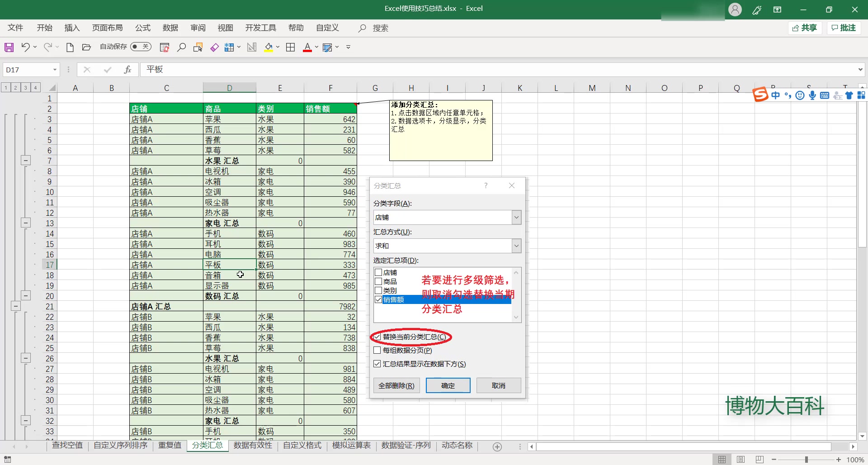Check the 类别 summary item
This screenshot has width=868, height=465.
click(379, 290)
